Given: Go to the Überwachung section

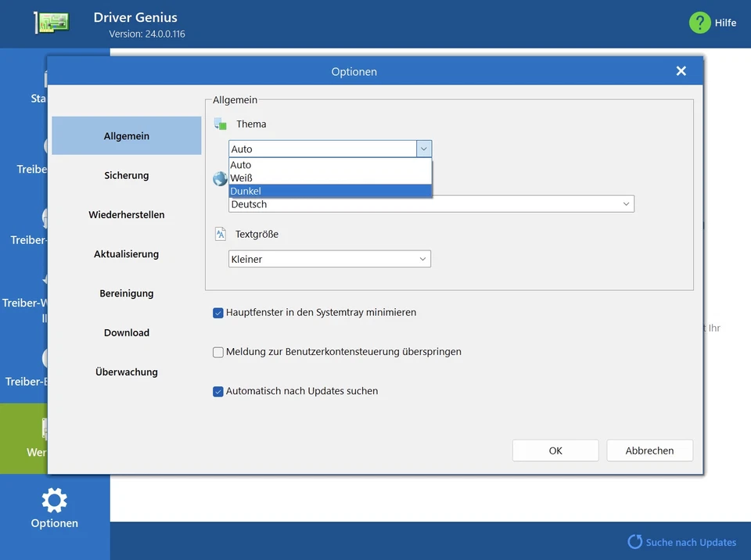Looking at the screenshot, I should pyautogui.click(x=126, y=372).
